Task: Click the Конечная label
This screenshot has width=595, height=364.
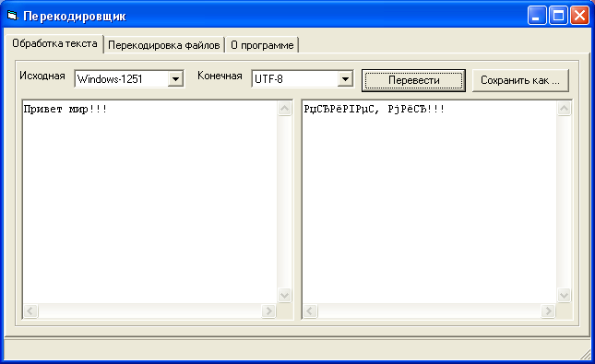Action: tap(220, 76)
